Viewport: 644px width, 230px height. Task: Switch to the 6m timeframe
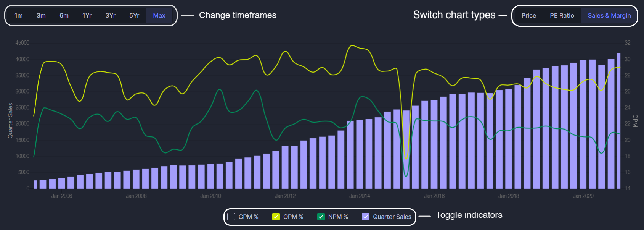click(x=64, y=16)
